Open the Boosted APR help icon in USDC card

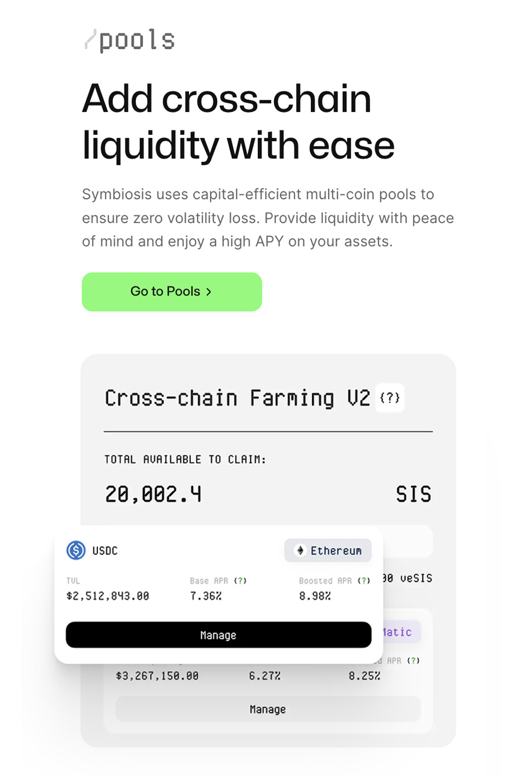[363, 581]
